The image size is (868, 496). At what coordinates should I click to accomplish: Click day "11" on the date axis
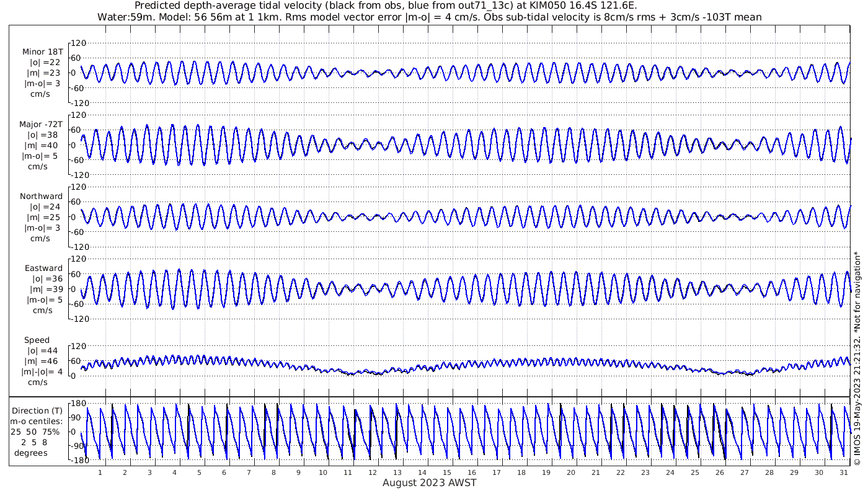tap(348, 472)
